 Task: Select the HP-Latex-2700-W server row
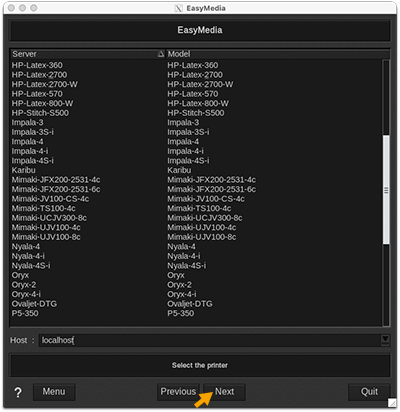[x=45, y=84]
